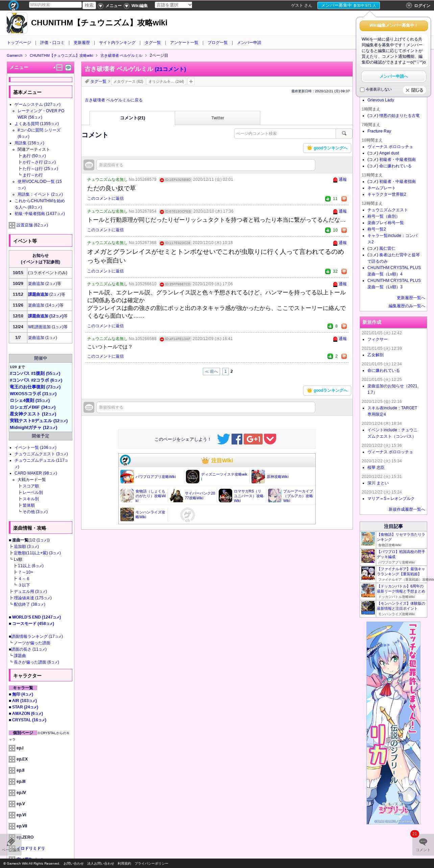Share the page on Facebook icon
The height and width of the screenshot is (868, 434).
pos(237,439)
